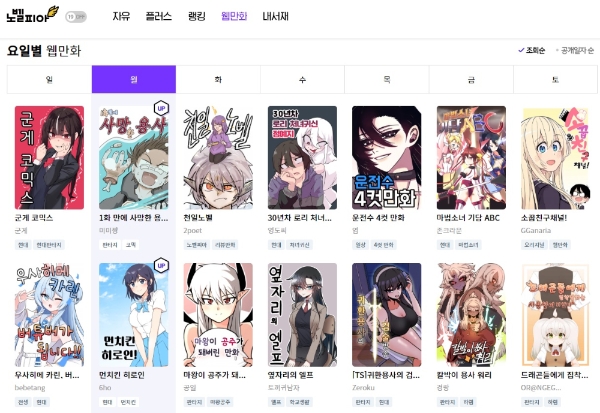
Task: Open the 귀환용사의 검술 cover image
Action: coord(387,315)
